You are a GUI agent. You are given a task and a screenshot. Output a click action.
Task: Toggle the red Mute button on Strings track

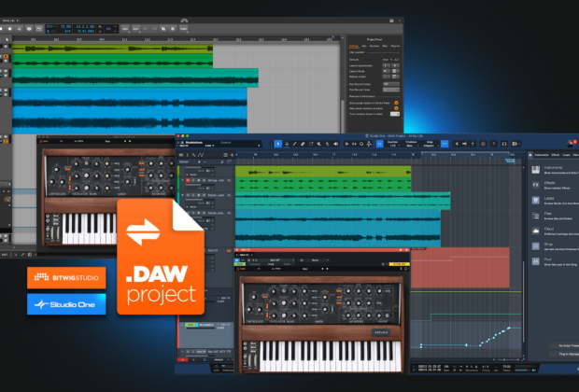(188, 180)
